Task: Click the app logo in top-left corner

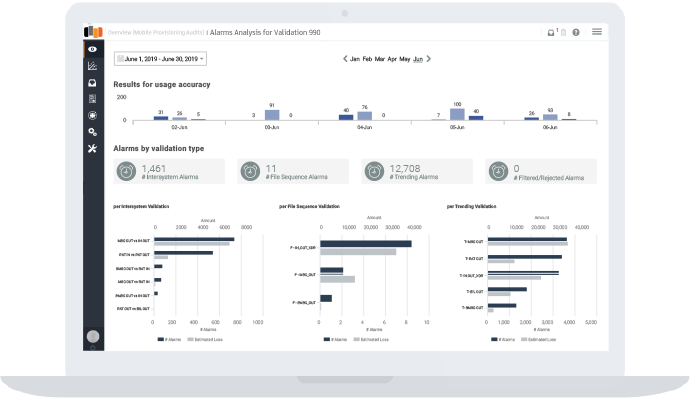Action: [93, 32]
